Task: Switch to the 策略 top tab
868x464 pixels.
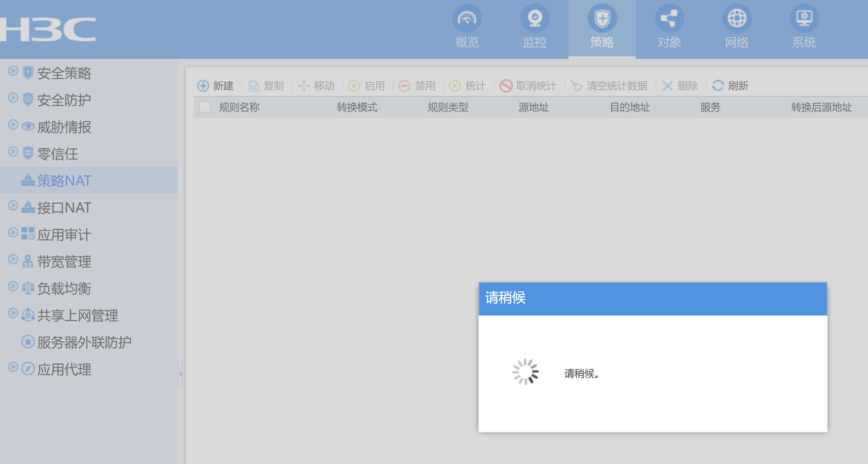Action: 602,29
